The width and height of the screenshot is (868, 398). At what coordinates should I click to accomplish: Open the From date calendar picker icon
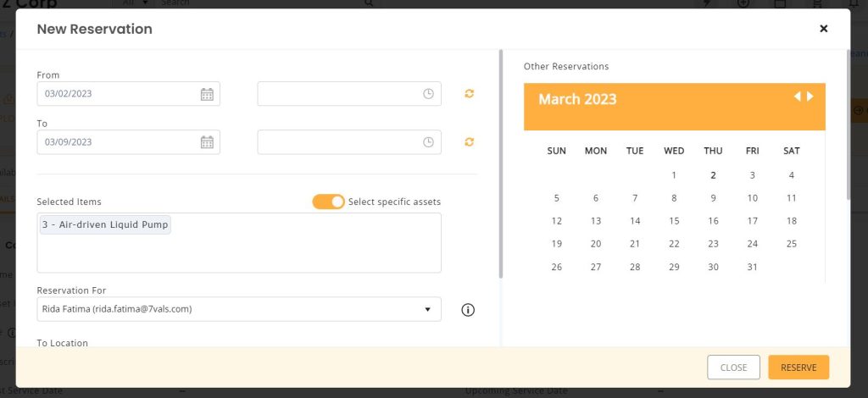pos(207,94)
